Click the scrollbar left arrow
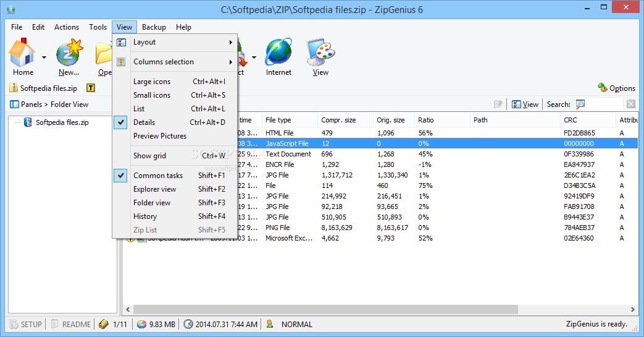 point(128,309)
